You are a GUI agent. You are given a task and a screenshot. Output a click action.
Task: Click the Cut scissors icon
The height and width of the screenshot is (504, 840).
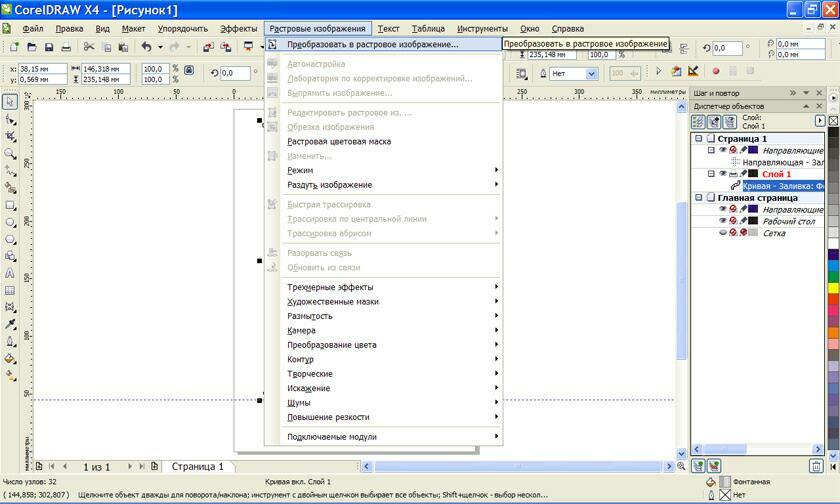click(89, 47)
